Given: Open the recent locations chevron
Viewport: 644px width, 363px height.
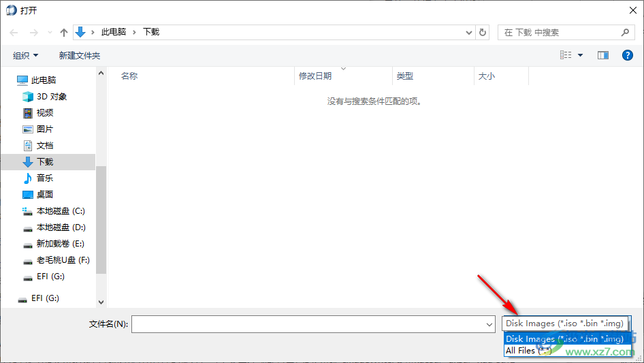Looking at the screenshot, I should [x=50, y=33].
